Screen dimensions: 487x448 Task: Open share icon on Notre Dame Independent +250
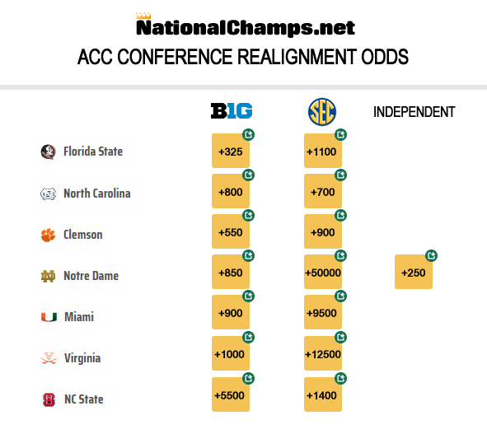(432, 256)
